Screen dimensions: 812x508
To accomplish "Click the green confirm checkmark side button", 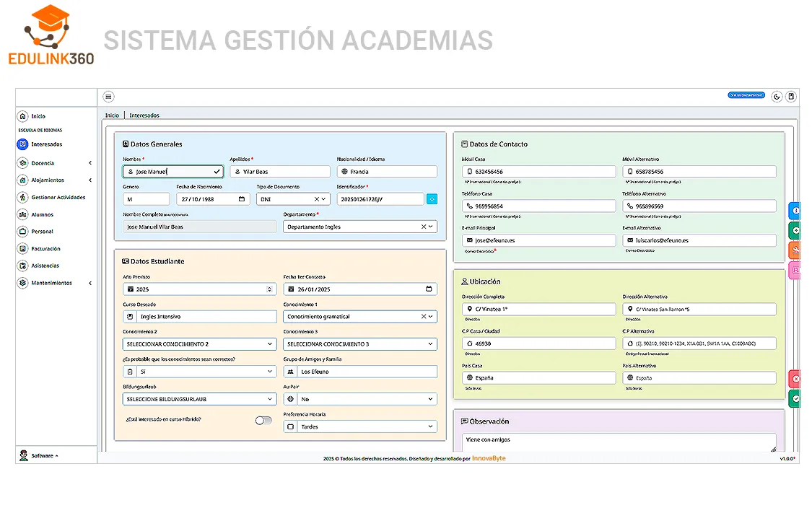I will pos(795,399).
